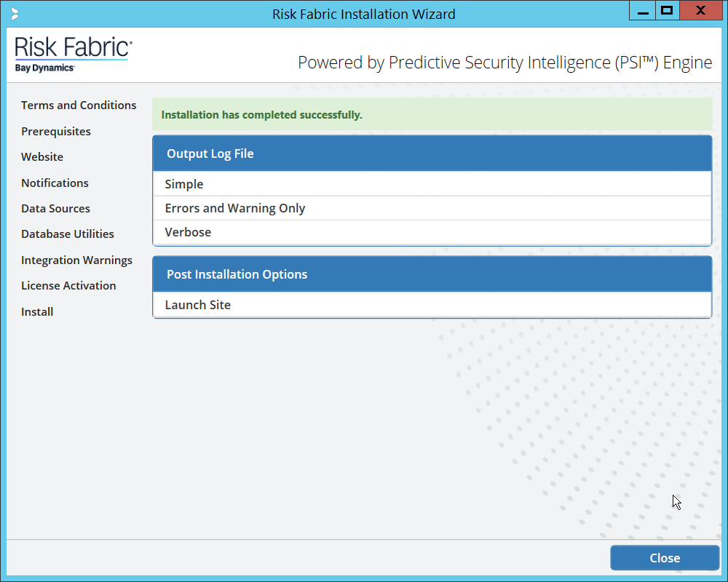Select the Website step in sidebar
The width and height of the screenshot is (728, 582).
[42, 157]
